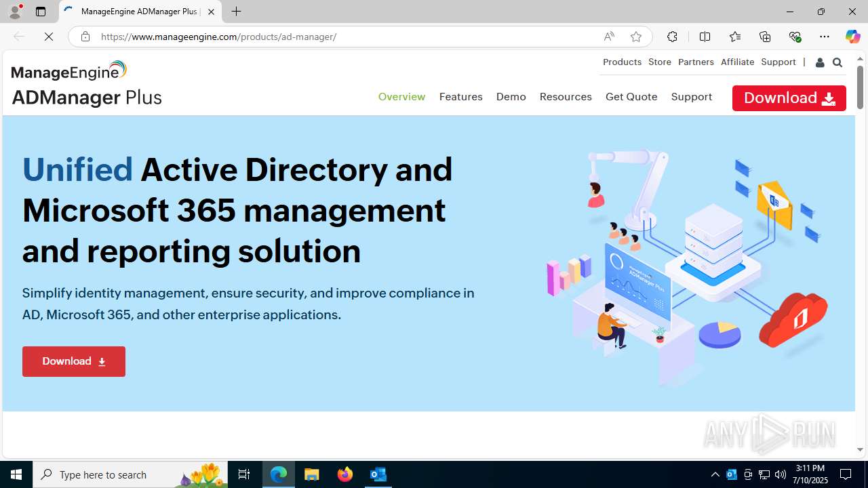
Task: Open the taskbar clock and date
Action: 812,474
